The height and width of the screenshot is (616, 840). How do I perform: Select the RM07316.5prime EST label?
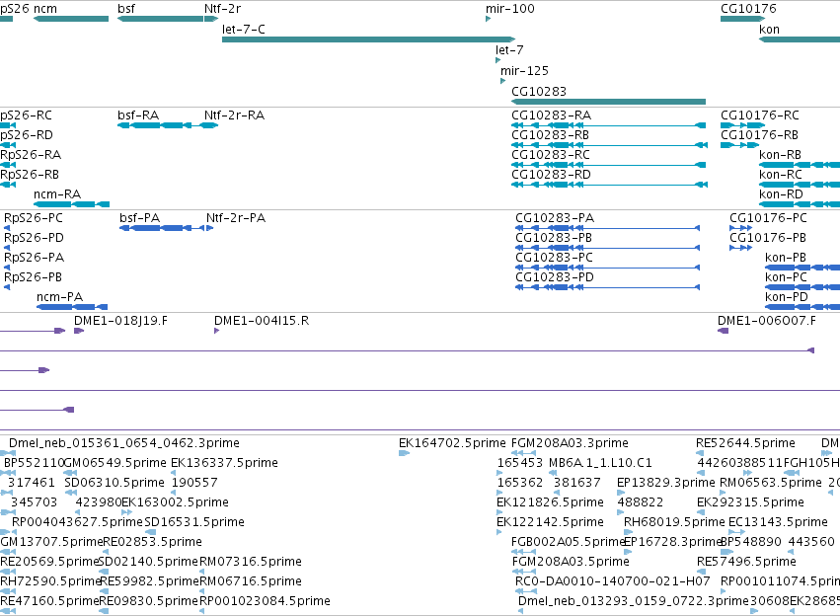tap(251, 562)
